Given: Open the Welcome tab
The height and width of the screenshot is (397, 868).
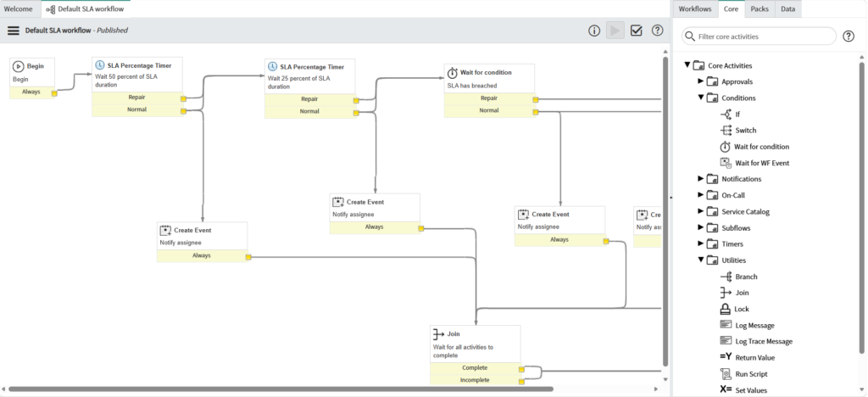Looking at the screenshot, I should tap(19, 8).
